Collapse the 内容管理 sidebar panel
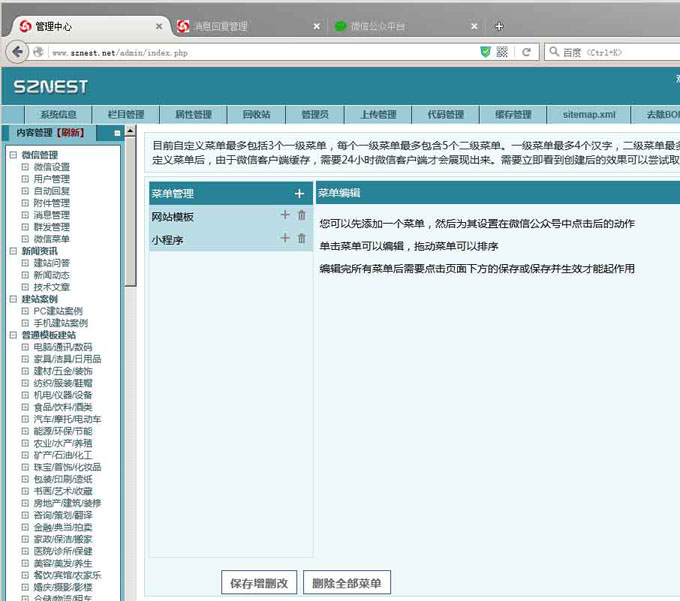 coord(117,133)
